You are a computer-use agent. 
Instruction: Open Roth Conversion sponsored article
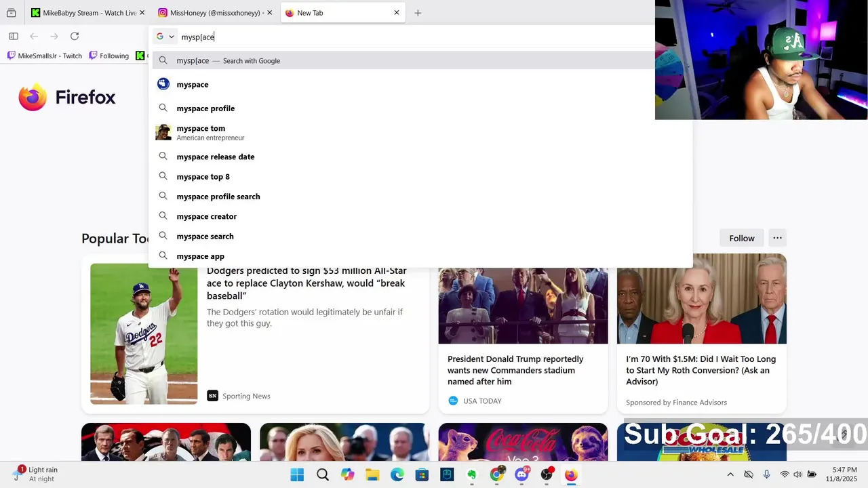coord(701,370)
